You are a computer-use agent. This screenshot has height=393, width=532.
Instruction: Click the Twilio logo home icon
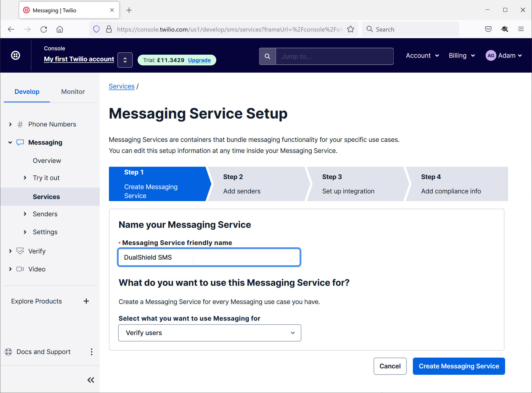click(16, 55)
